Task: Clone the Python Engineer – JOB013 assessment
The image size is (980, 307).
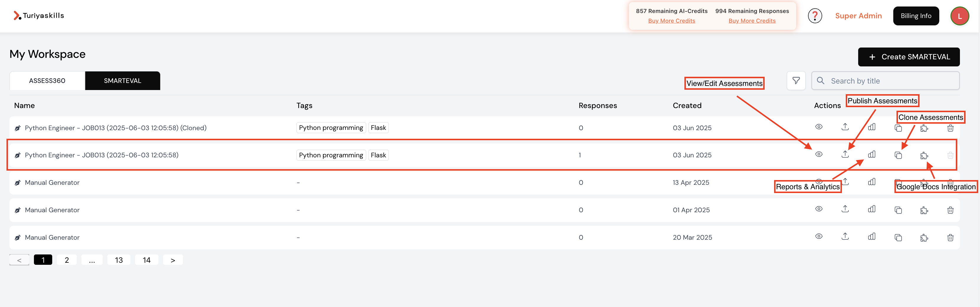Action: coord(898,155)
